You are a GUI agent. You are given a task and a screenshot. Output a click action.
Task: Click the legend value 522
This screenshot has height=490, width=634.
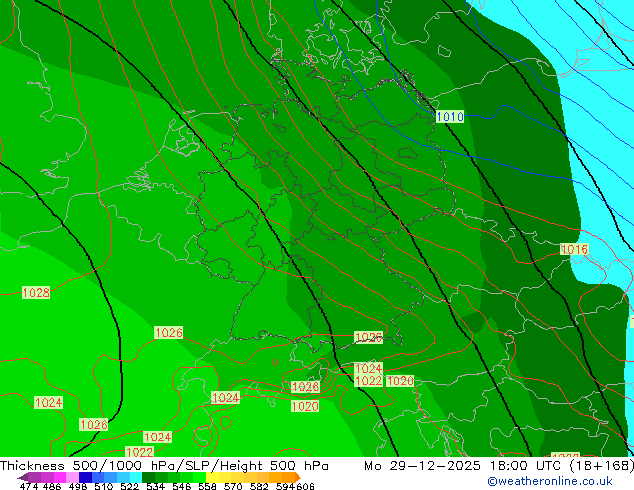[x=129, y=486]
